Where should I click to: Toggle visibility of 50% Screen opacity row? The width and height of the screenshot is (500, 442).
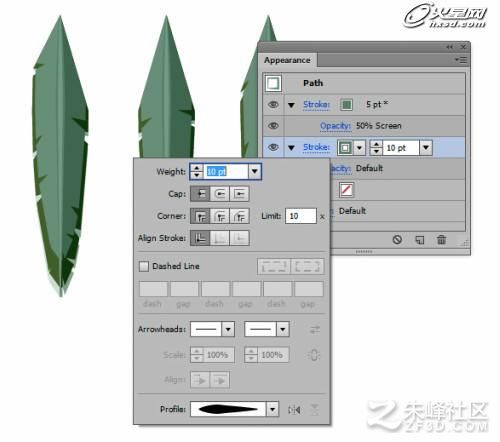[273, 126]
